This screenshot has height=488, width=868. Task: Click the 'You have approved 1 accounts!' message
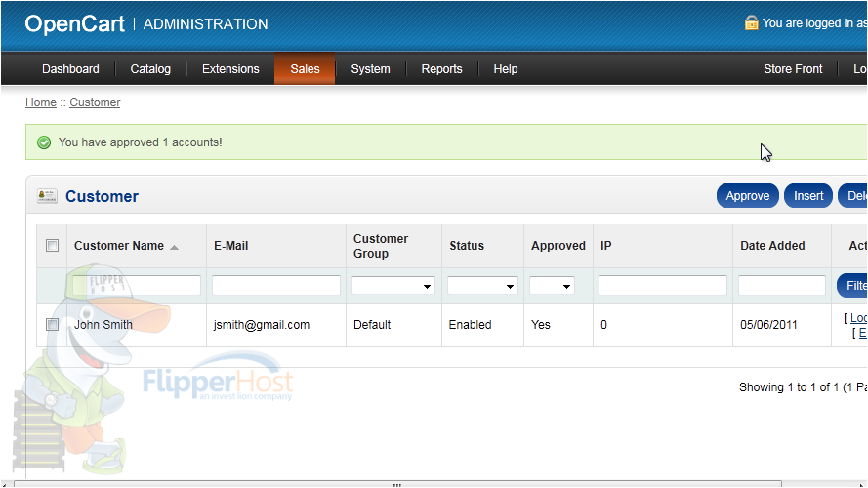pyautogui.click(x=140, y=142)
